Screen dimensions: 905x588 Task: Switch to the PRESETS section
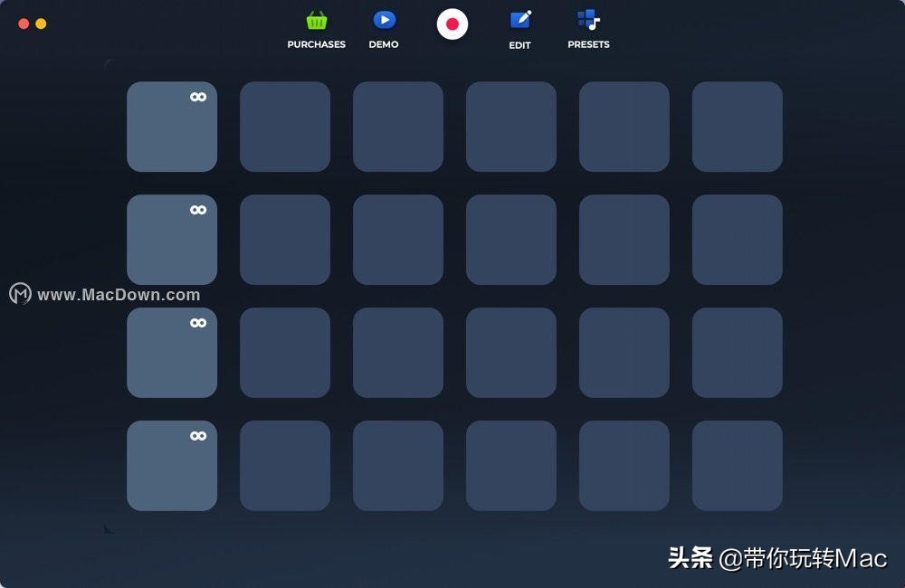point(587,43)
